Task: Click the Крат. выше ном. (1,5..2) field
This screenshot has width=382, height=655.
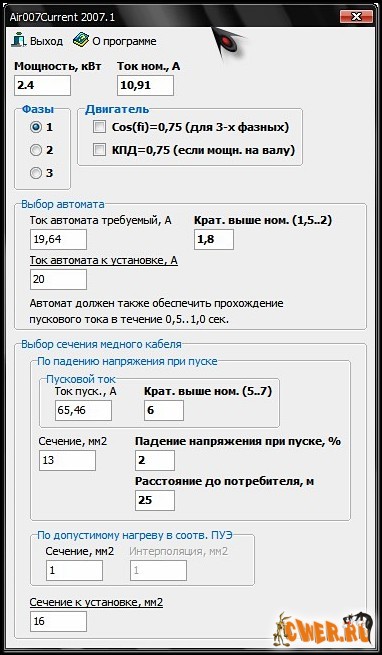Action: 214,240
